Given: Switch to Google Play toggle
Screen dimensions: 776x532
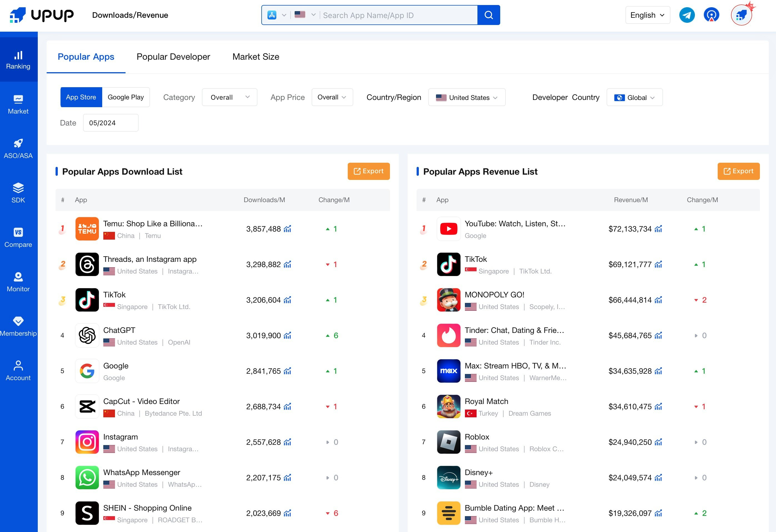Looking at the screenshot, I should (126, 97).
